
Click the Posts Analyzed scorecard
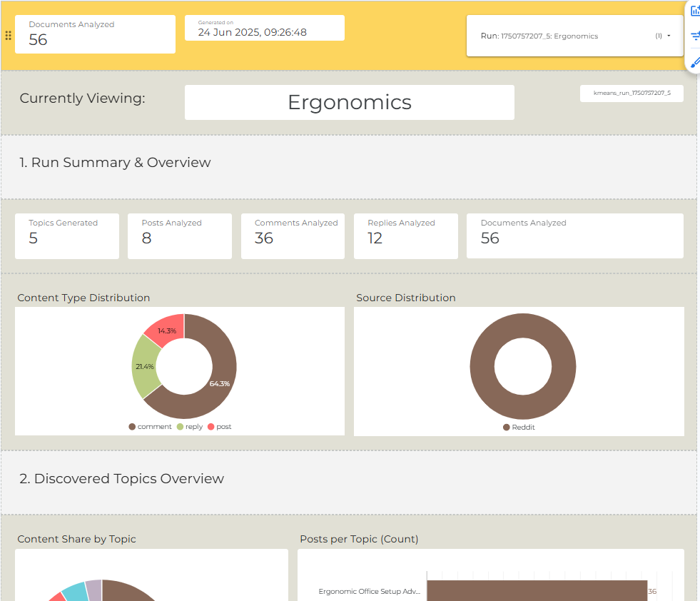click(x=180, y=236)
